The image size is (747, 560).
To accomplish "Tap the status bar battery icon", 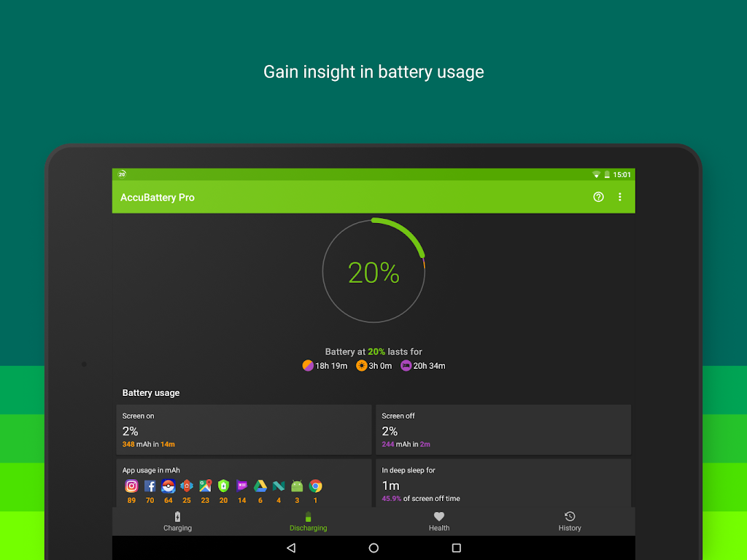I will click(607, 175).
